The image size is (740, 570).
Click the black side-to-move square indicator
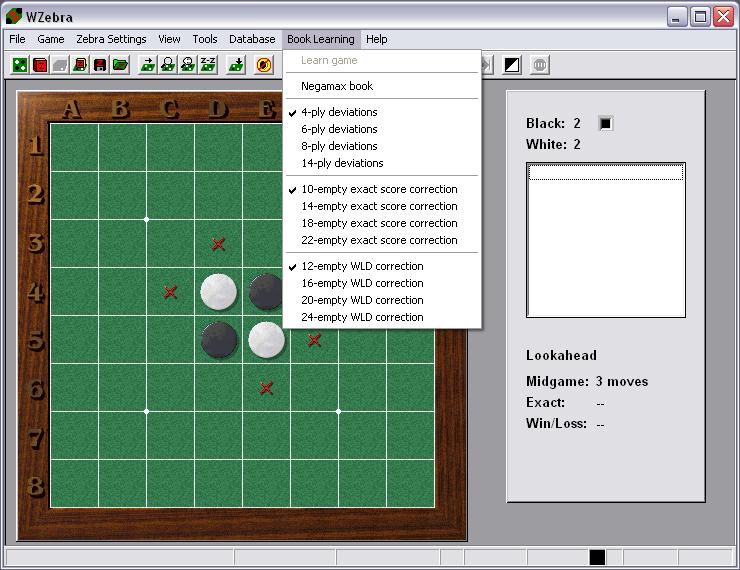[x=605, y=124]
